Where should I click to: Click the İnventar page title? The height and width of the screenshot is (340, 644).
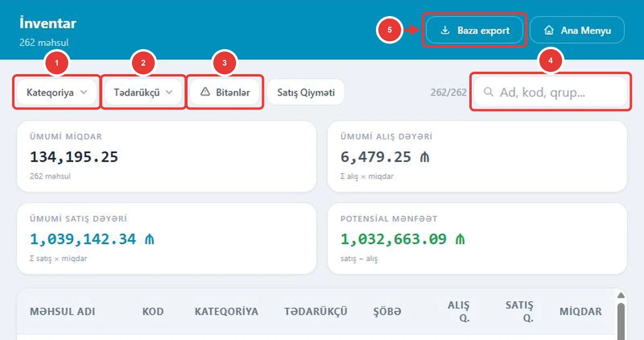click(x=48, y=23)
